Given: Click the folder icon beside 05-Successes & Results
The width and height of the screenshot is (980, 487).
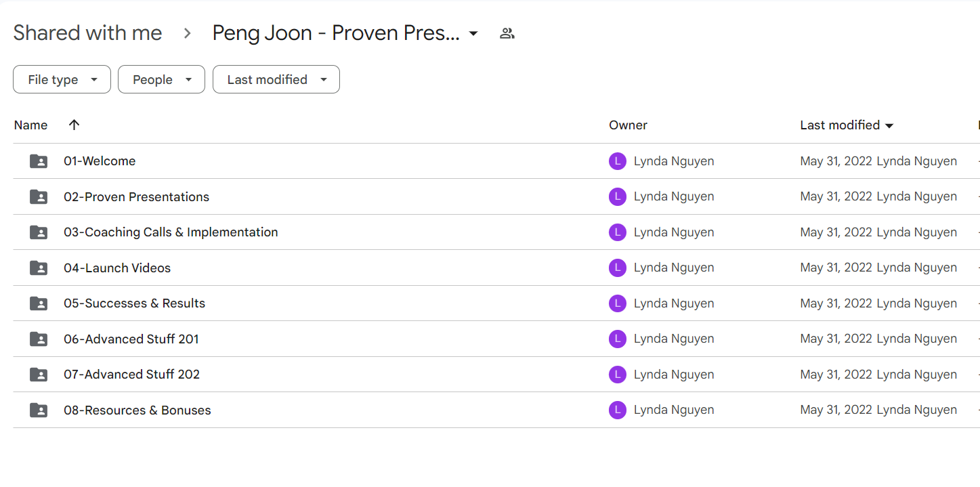Looking at the screenshot, I should click(39, 303).
